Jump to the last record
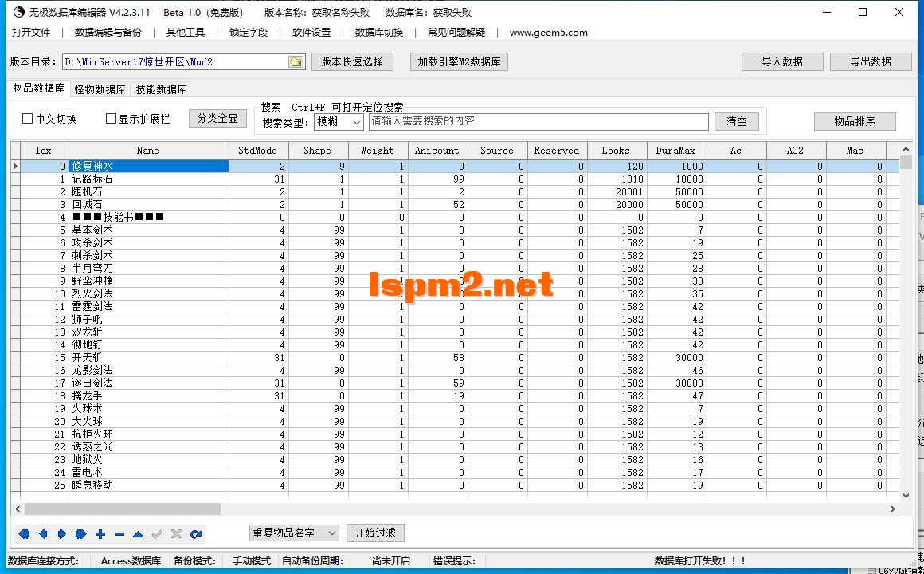Screen dimensions: 924x574 [82, 534]
